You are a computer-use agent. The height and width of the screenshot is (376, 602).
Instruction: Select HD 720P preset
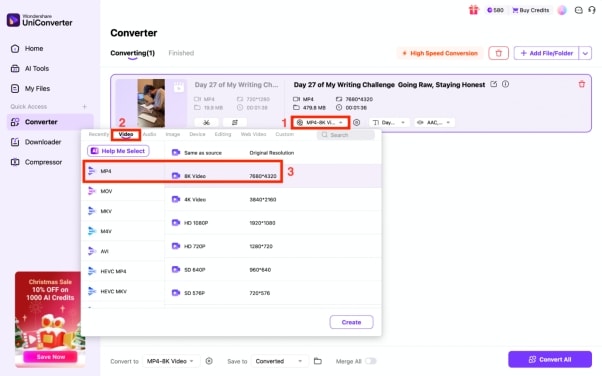(x=273, y=246)
